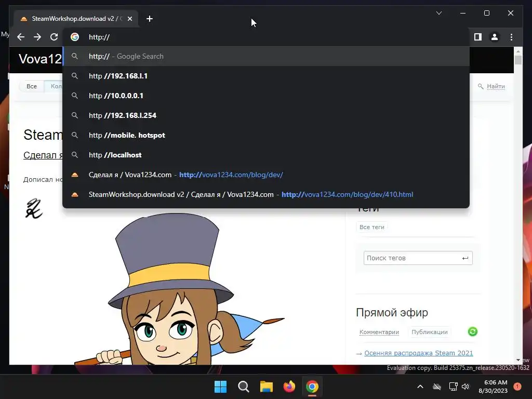
Task: Click the volume speaker tray icon
Action: pos(465,387)
